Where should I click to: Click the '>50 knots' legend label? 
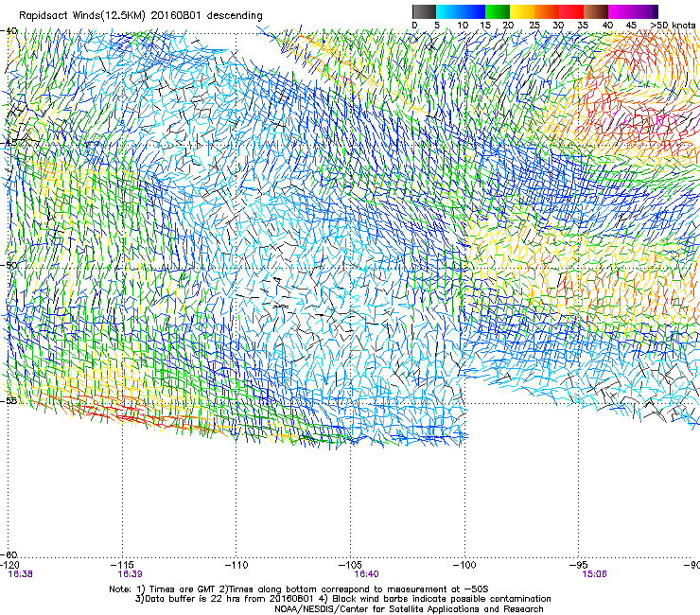(673, 25)
